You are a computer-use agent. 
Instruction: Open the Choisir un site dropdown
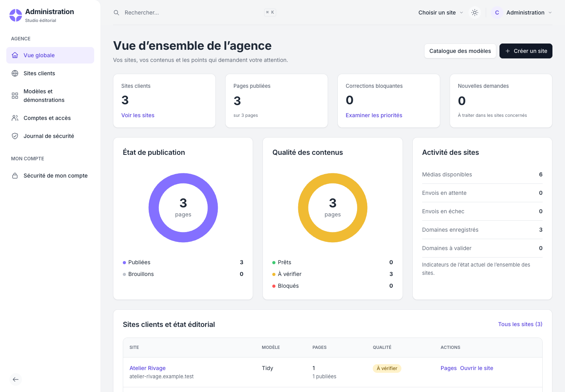[441, 13]
